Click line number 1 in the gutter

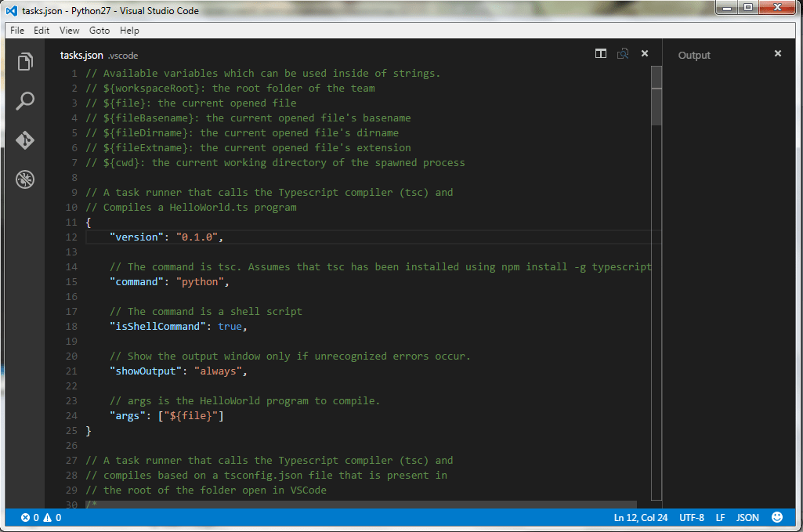pyautogui.click(x=74, y=73)
